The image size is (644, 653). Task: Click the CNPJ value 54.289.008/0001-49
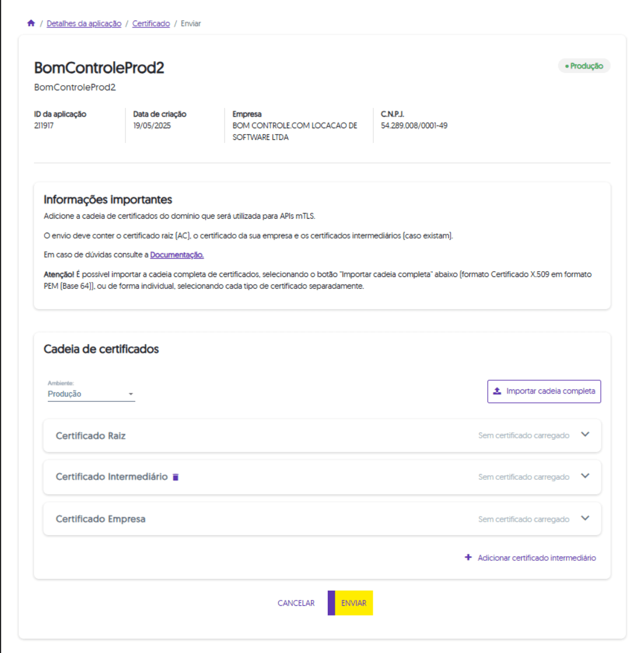(414, 126)
